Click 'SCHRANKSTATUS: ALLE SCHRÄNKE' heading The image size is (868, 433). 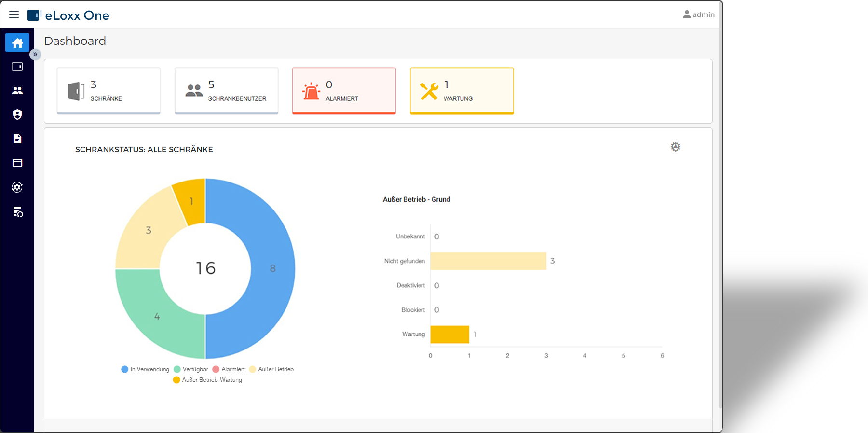[144, 150]
